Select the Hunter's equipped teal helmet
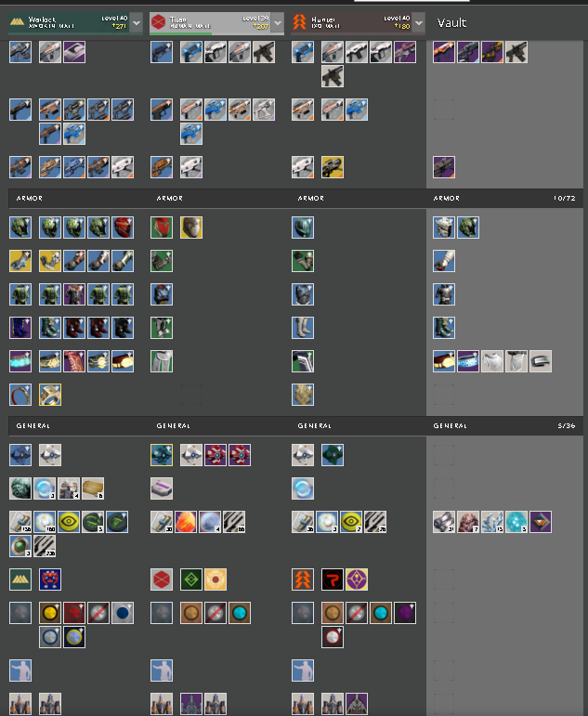588x716 pixels. click(x=303, y=228)
